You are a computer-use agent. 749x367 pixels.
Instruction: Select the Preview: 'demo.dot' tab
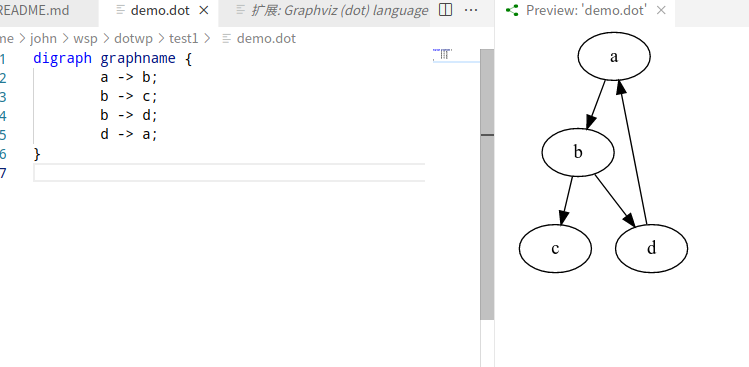tap(586, 11)
